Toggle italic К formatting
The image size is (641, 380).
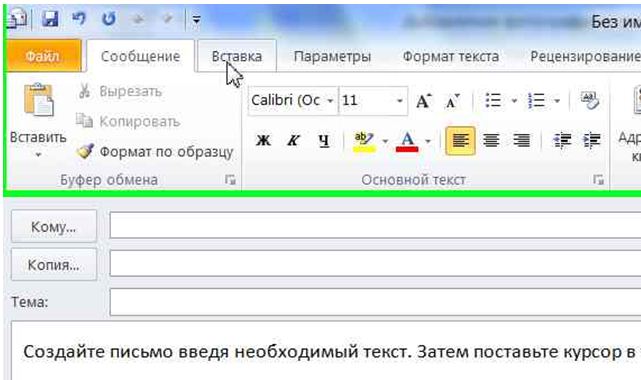[x=293, y=141]
